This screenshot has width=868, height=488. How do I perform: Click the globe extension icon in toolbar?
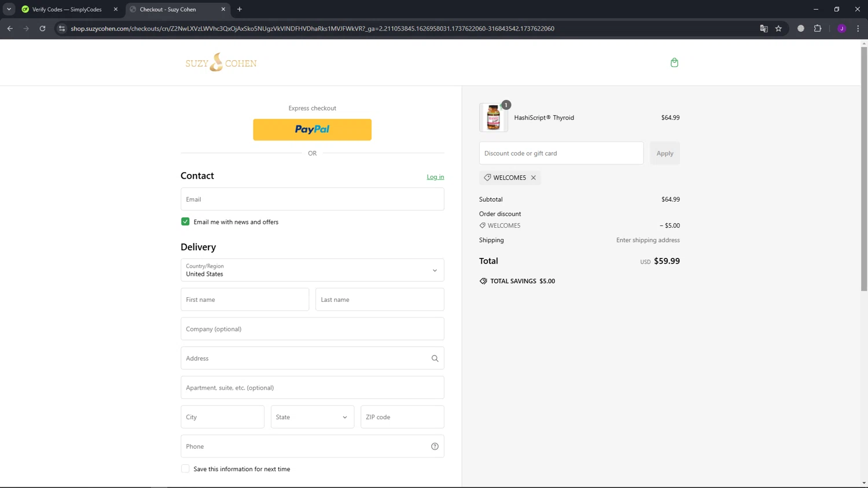point(801,28)
